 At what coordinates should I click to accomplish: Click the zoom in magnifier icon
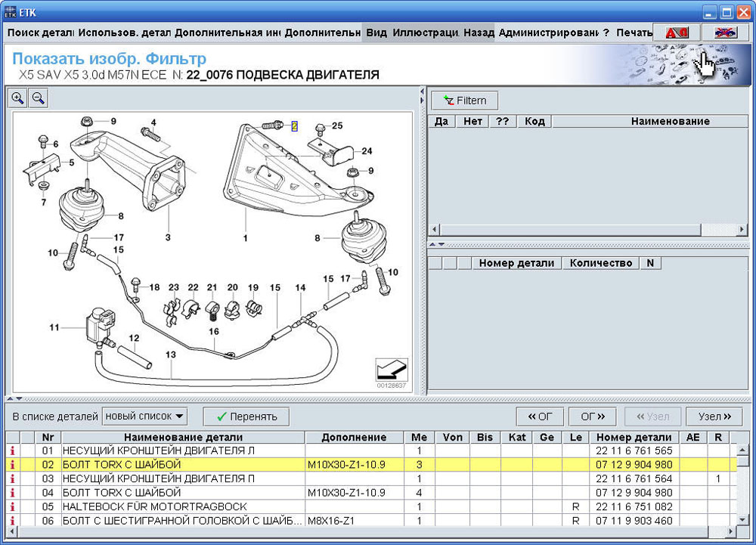point(17,98)
